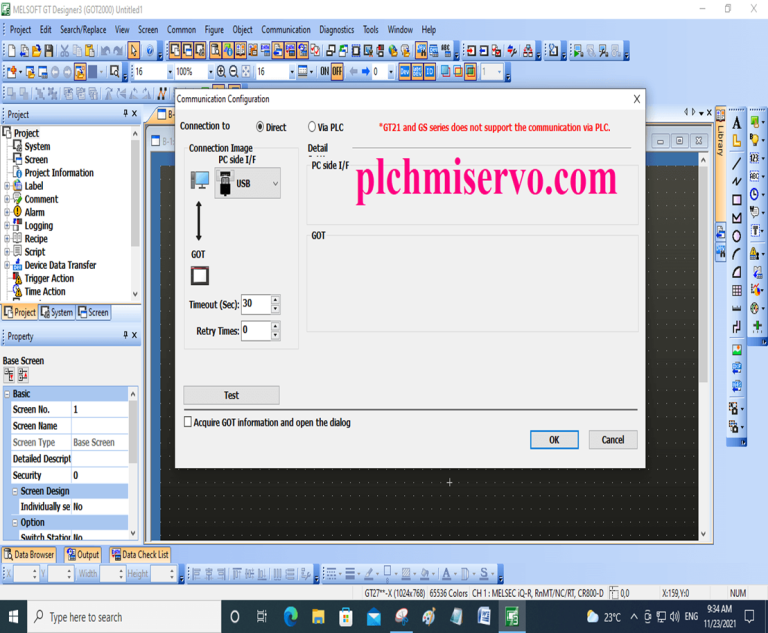Click the taskbar search box
Screen dimensions: 768x633
[x=123, y=617]
